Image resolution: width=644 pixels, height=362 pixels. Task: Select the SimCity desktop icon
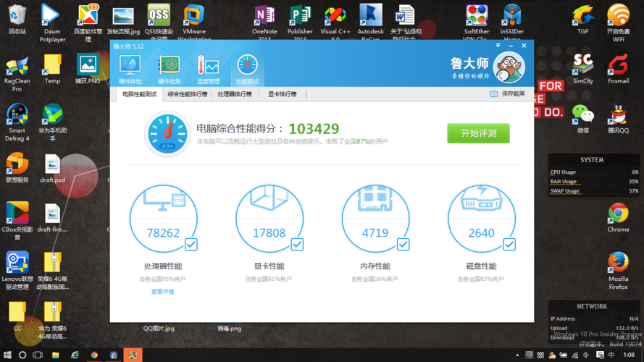coord(583,69)
